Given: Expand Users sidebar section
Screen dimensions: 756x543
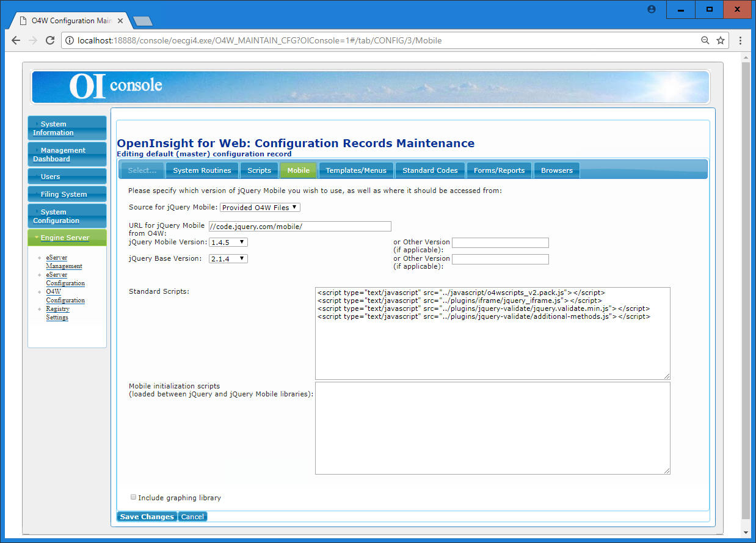Looking at the screenshot, I should 67,177.
